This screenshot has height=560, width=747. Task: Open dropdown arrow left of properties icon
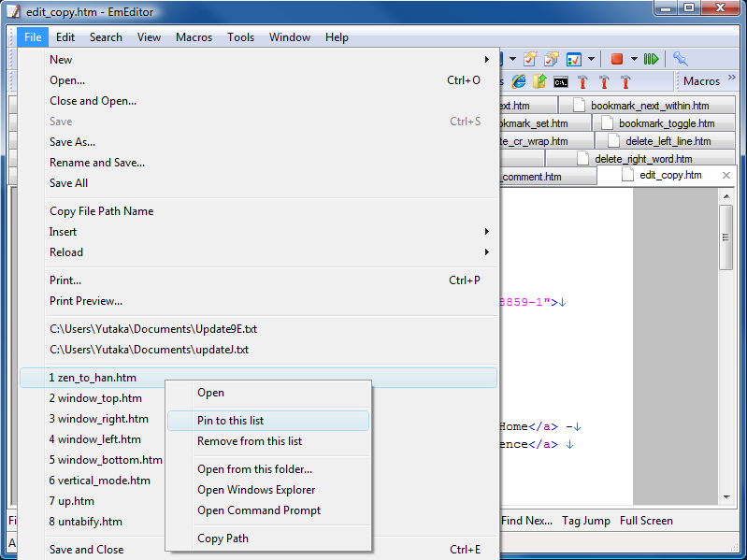point(512,59)
